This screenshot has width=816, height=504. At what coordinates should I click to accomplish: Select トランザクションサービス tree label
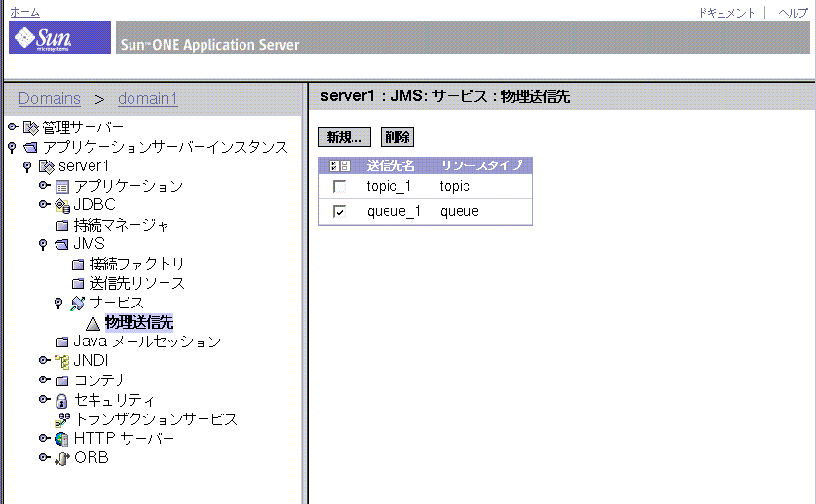156,419
